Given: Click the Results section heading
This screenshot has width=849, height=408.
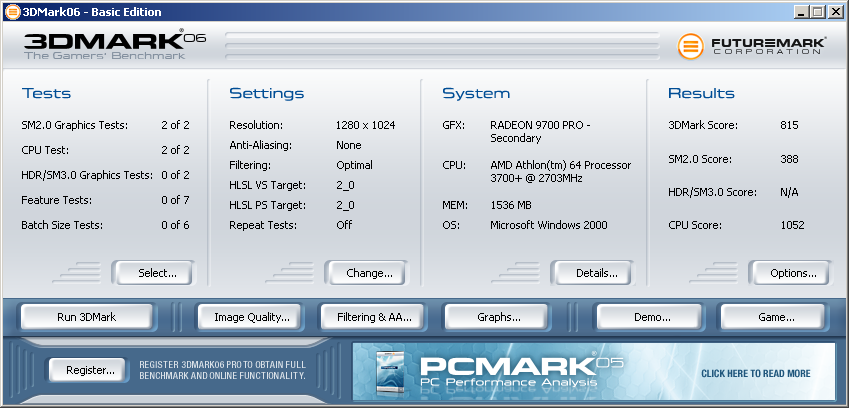Looking at the screenshot, I should 701,93.
